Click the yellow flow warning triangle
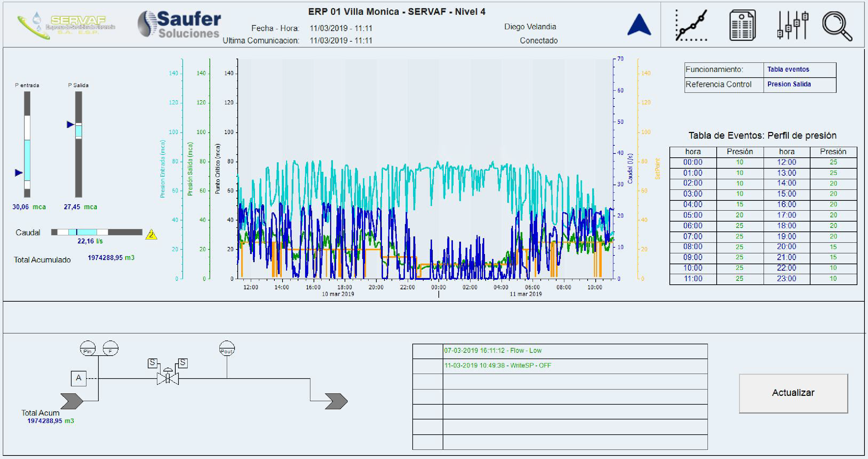The image size is (868, 459). click(x=151, y=234)
